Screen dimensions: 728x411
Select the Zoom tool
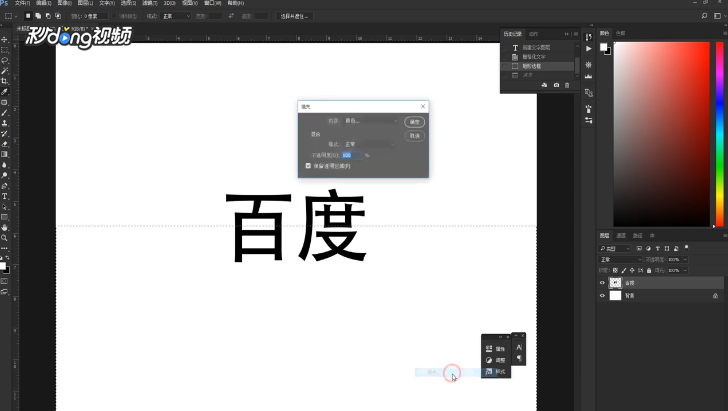[5, 238]
